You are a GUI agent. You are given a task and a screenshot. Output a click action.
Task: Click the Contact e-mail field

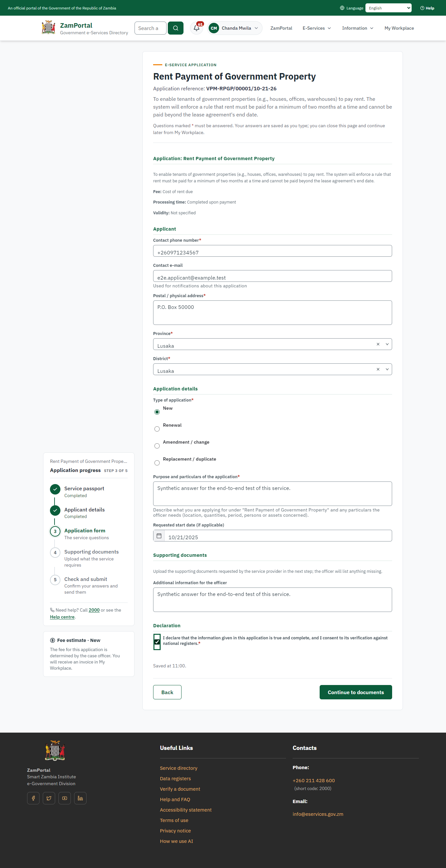coord(273,276)
